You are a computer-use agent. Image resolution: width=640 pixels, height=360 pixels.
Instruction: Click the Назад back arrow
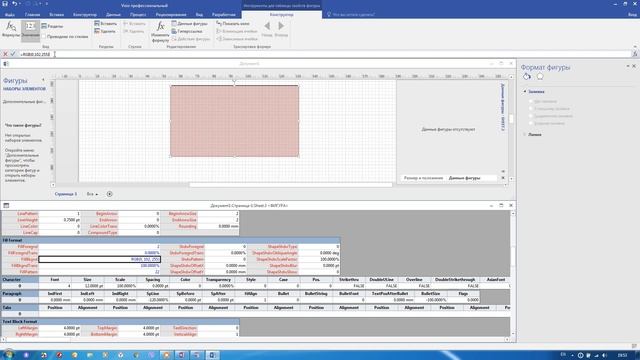267,29
